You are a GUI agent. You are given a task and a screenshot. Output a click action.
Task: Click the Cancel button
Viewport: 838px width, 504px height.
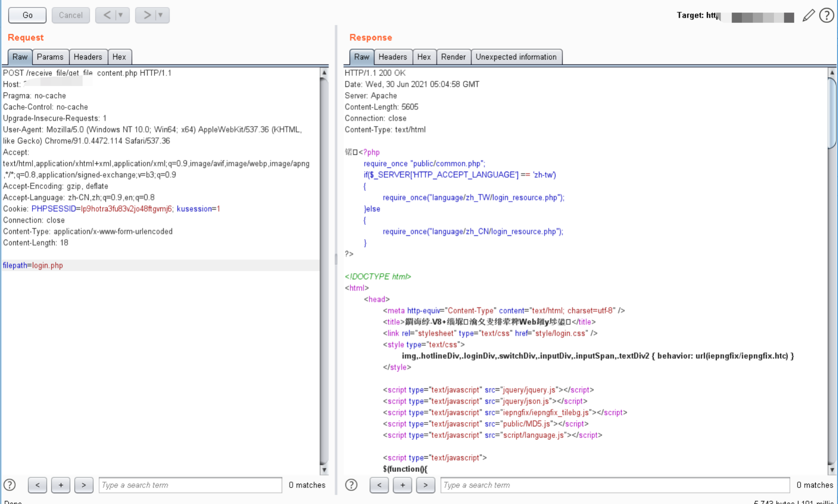[x=70, y=15]
